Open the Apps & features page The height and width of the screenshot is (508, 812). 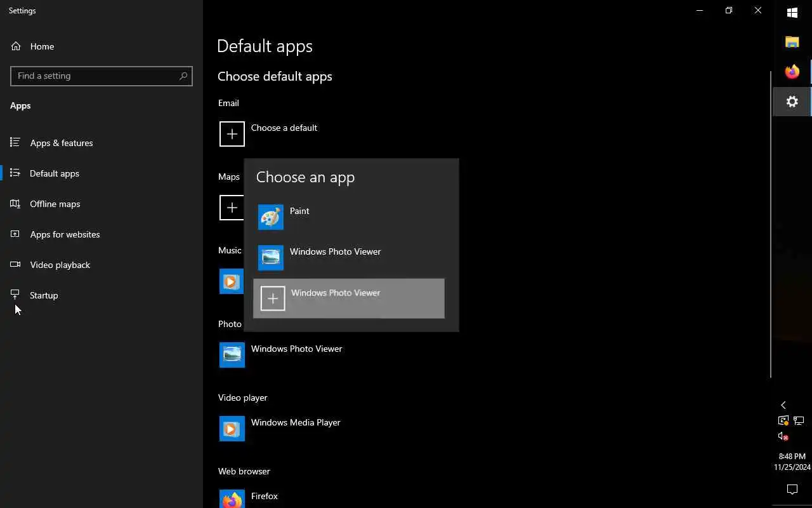tap(62, 143)
